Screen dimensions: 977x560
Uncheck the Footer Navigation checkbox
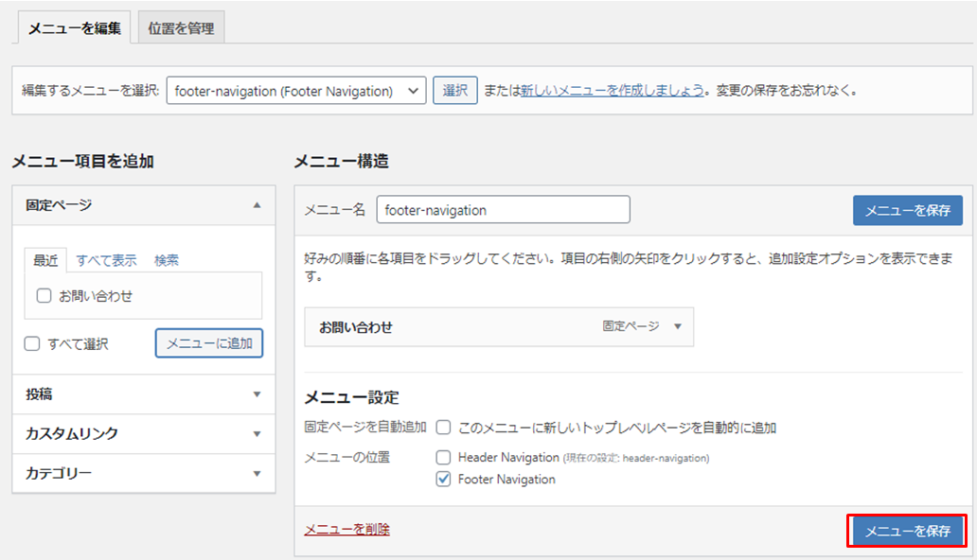click(x=443, y=479)
